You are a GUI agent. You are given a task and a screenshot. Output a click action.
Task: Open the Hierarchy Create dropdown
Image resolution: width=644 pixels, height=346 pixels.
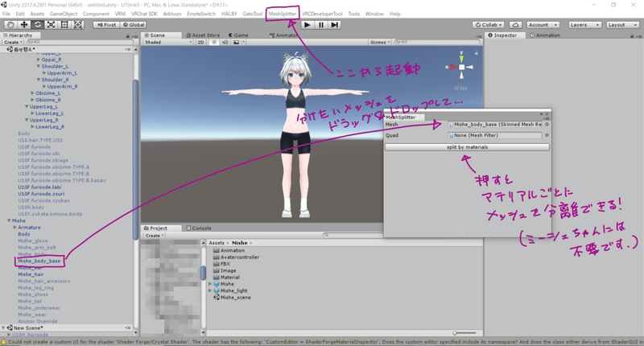click(x=13, y=43)
